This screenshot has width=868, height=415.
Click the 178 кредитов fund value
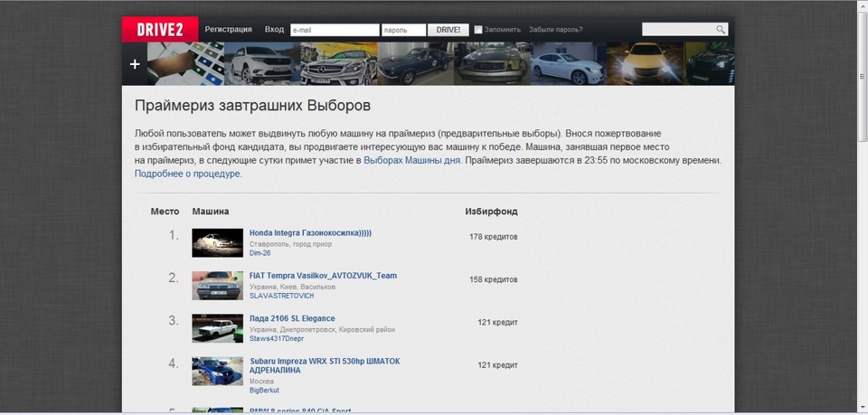click(494, 237)
